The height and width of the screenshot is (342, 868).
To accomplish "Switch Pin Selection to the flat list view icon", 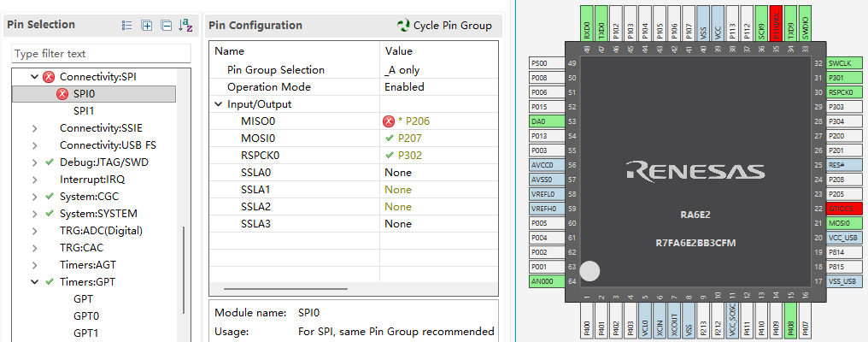I will point(126,25).
